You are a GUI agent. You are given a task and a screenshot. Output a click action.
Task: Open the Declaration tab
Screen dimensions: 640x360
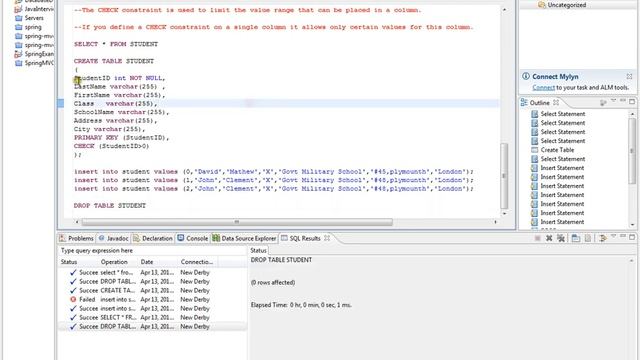point(153,238)
